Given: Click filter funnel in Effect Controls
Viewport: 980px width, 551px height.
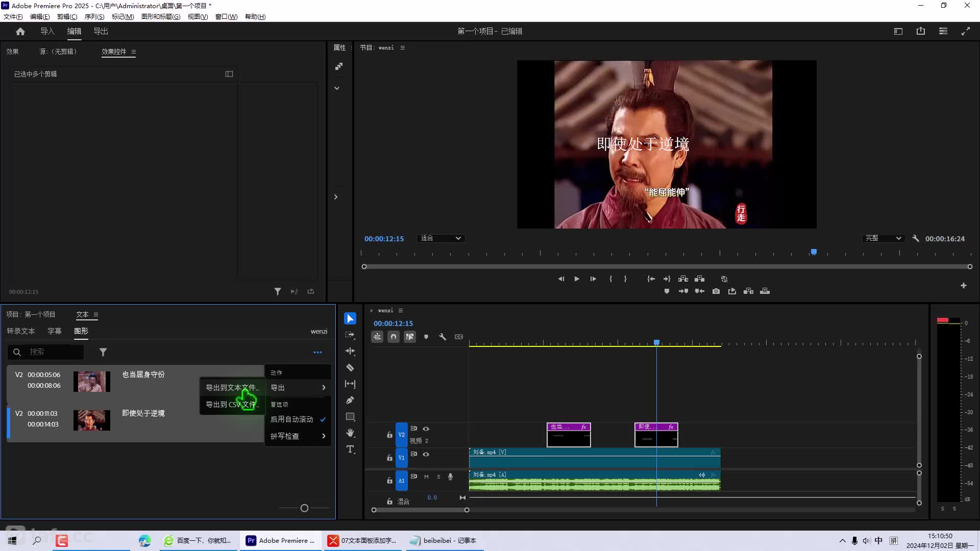Looking at the screenshot, I should coord(278,292).
